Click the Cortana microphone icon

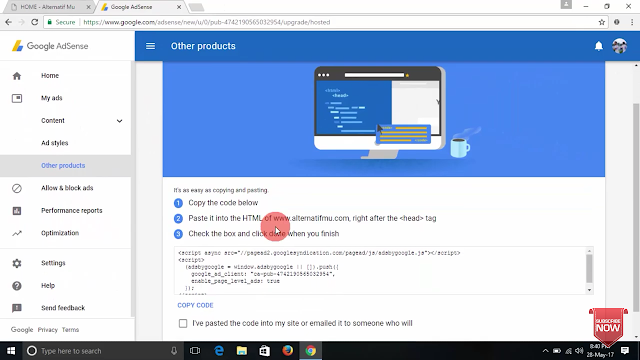point(174,351)
